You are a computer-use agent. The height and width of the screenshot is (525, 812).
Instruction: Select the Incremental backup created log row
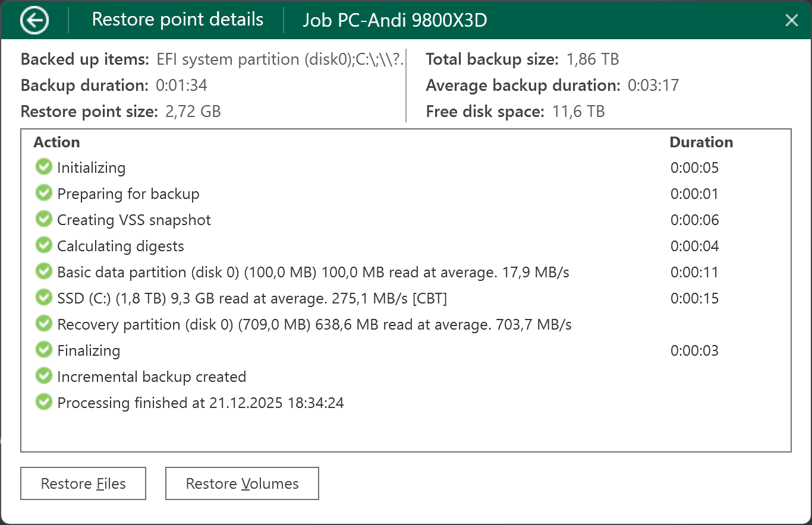(x=152, y=377)
